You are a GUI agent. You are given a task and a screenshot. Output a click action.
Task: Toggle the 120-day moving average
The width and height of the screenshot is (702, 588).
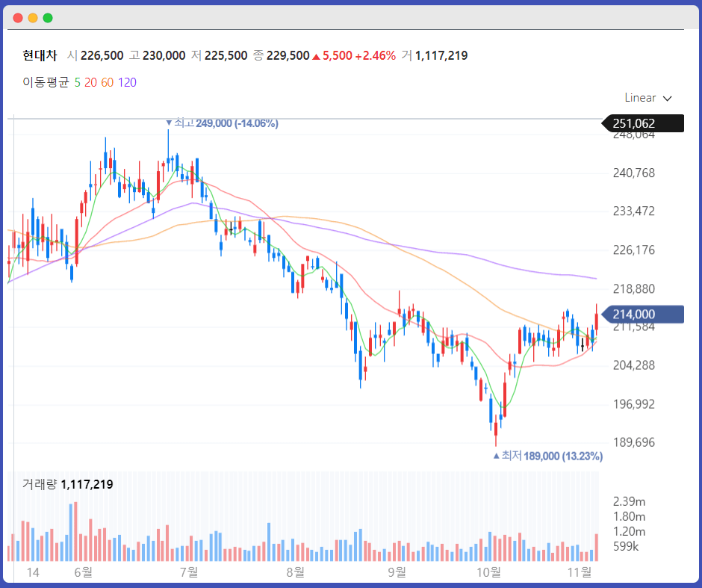pos(127,82)
